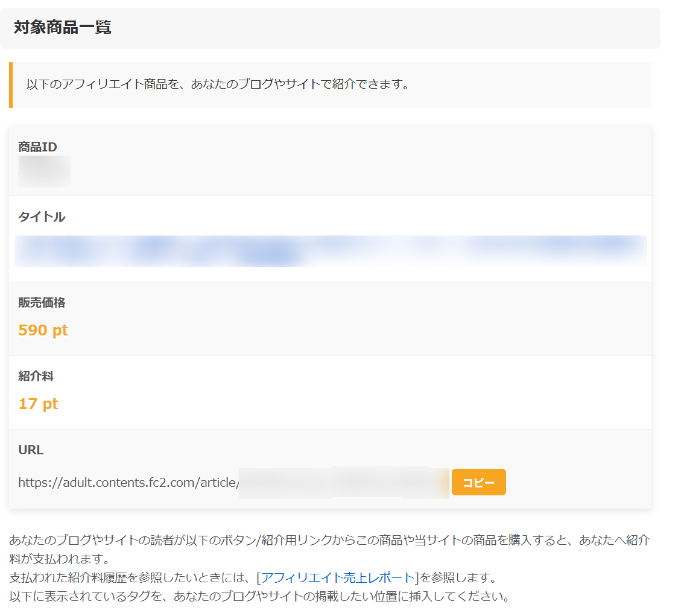This screenshot has height=616, width=684.
Task: Click the blurred 商品ID value
Action: 44,171
